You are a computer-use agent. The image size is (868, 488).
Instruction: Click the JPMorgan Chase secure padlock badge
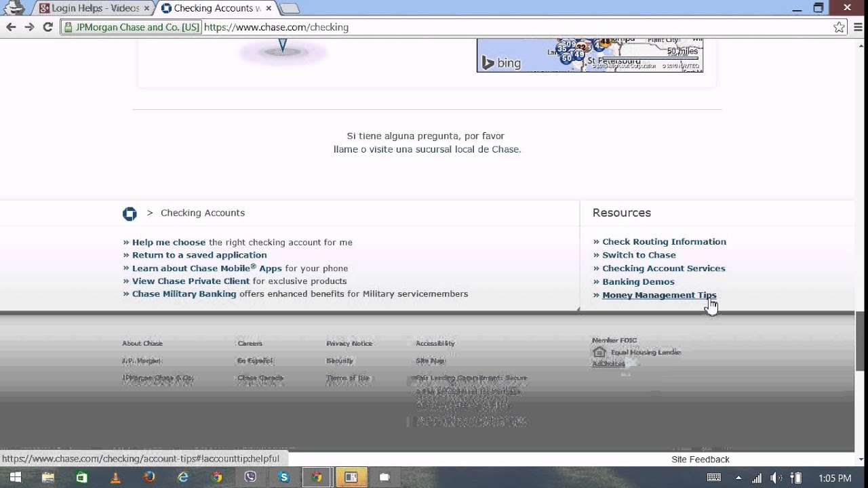point(132,27)
